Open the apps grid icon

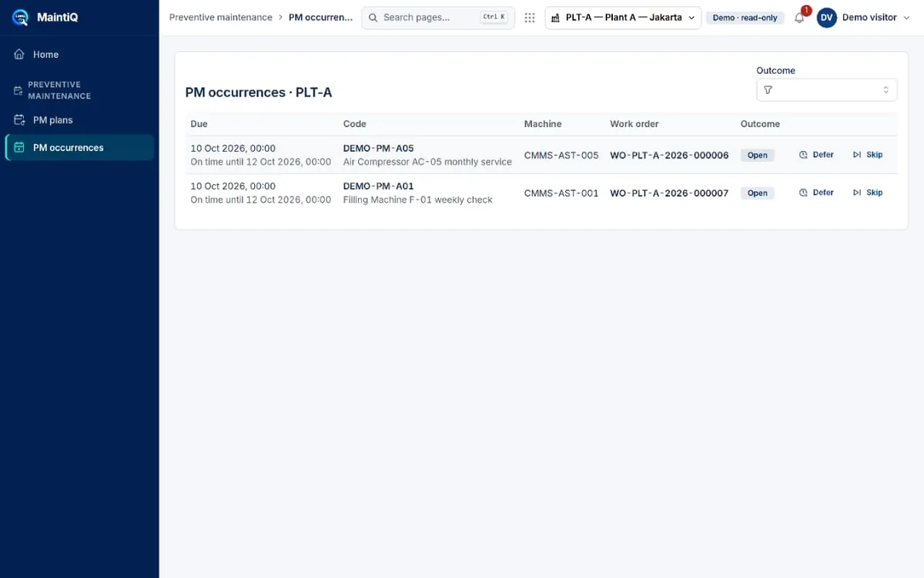[x=530, y=18]
